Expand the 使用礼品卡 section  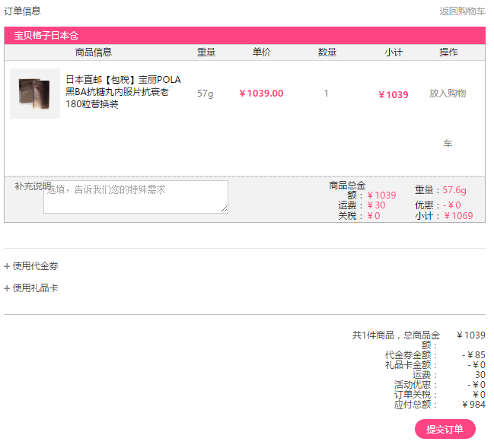click(x=31, y=288)
